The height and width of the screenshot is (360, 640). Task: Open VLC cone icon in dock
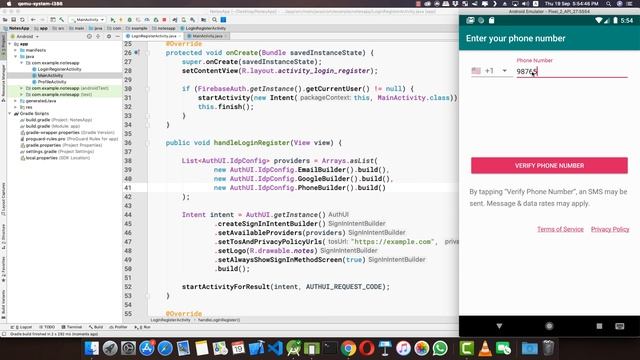[485, 348]
